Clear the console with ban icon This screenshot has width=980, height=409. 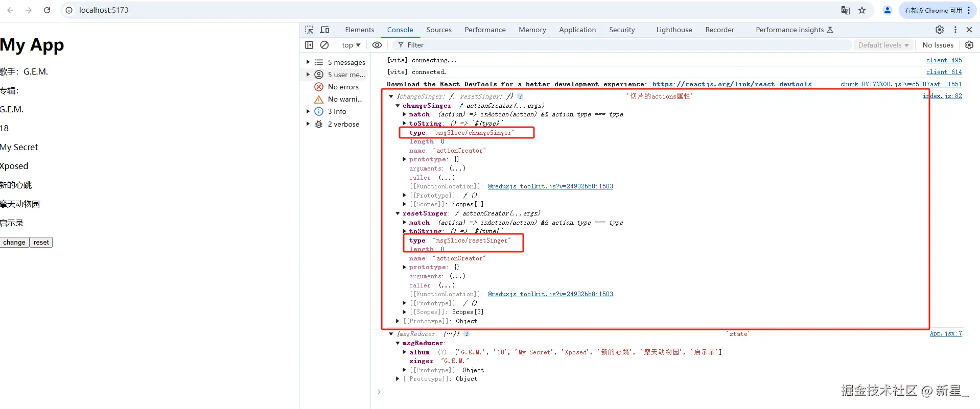(324, 45)
